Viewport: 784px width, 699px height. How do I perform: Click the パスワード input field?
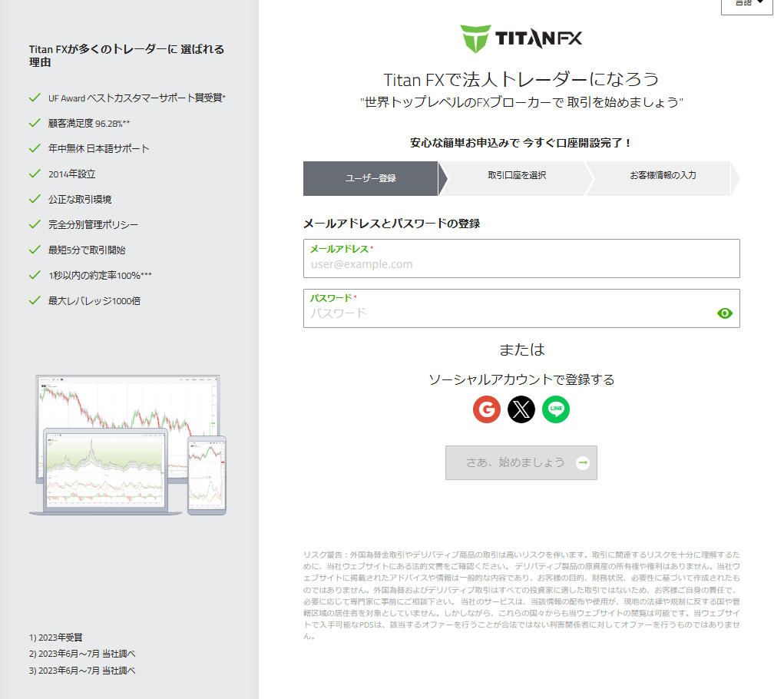click(521, 309)
